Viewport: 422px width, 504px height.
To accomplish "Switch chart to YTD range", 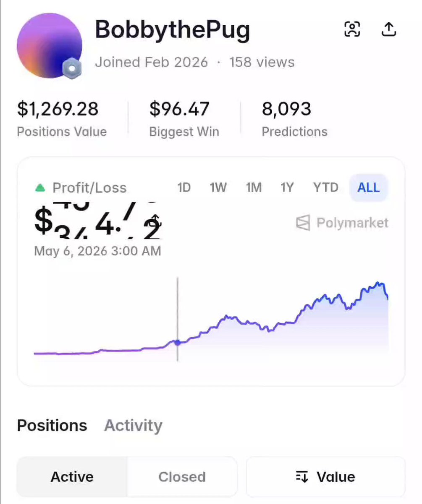I will 325,187.
